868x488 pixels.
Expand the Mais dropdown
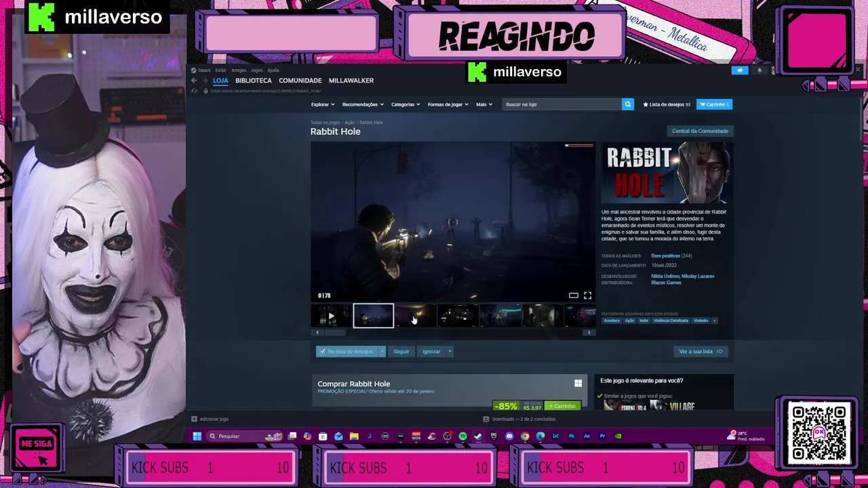pyautogui.click(x=484, y=104)
